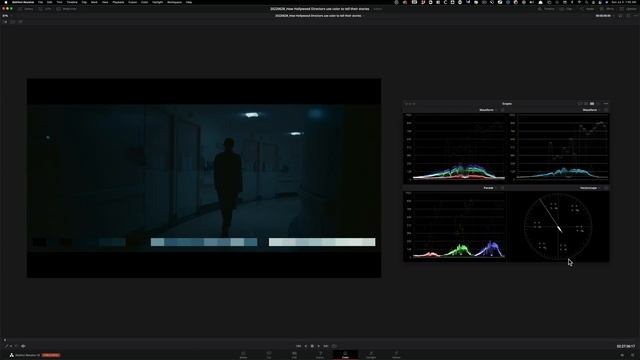Viewport: 640px width, 360px height.
Task: Open settings for the Vectorscope
Action: coord(606,188)
